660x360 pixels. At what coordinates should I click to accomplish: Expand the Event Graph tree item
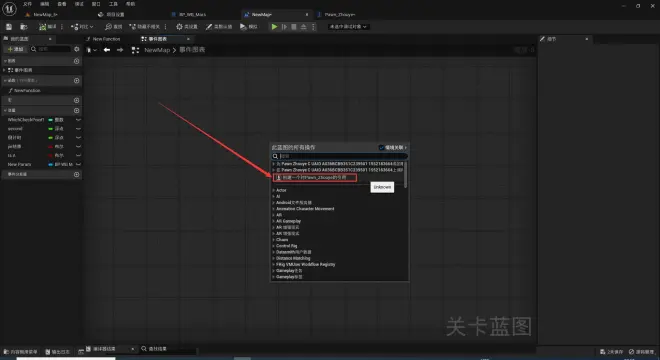(4, 70)
